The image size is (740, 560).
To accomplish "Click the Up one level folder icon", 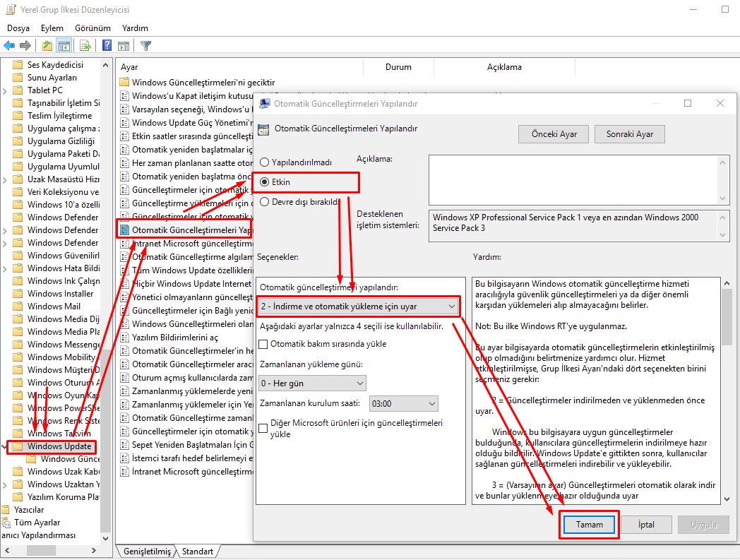I will [x=47, y=46].
